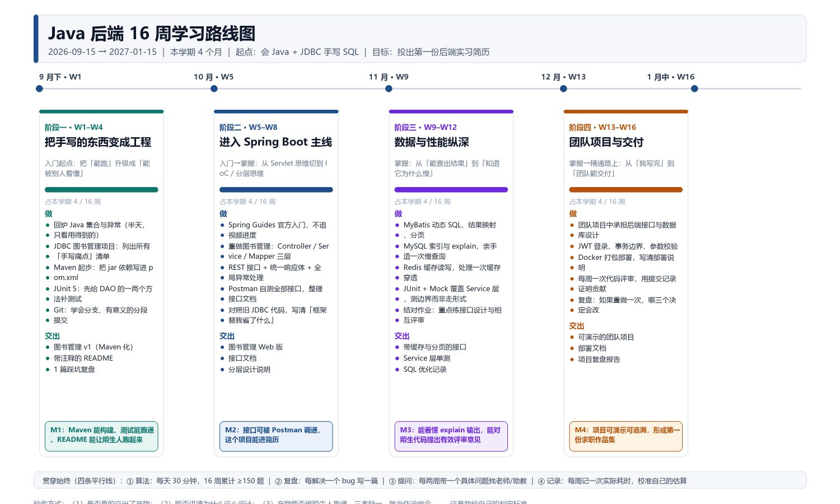Click the bullet REST 接口 + 统一响应体
This screenshot has width=840, height=504.
point(275,268)
